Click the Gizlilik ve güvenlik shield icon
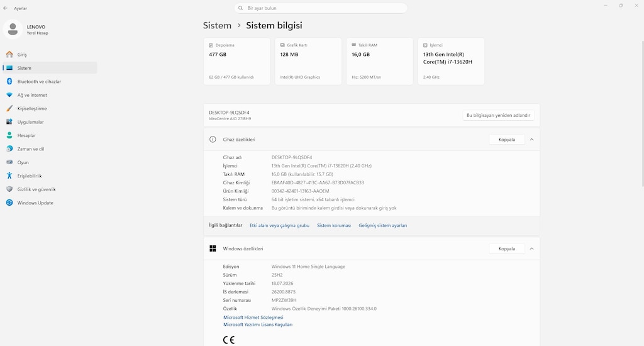Viewport: 644px width, 346px height. pos(9,189)
